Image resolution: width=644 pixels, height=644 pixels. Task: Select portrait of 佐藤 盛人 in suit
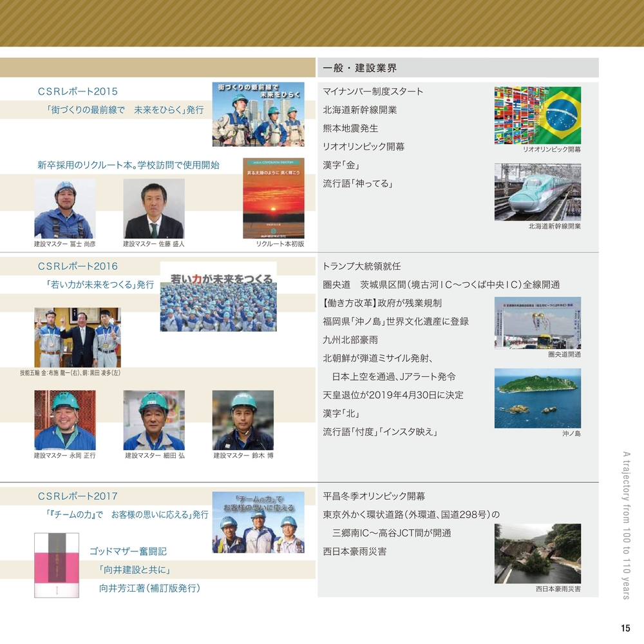tap(153, 209)
